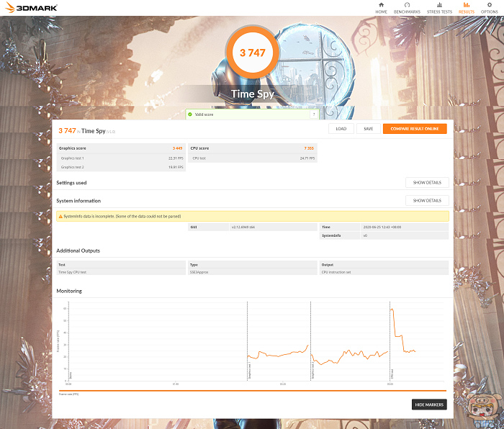Viewport: 504px width, 429px height.
Task: Click the Time Spy title under score
Action: pos(253,94)
